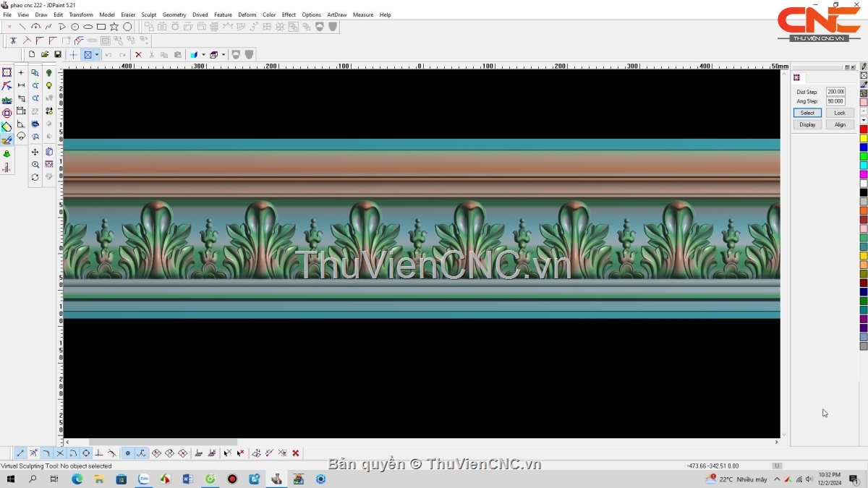Pick the red color swatch
The height and width of the screenshot is (488, 868).
[x=864, y=129]
